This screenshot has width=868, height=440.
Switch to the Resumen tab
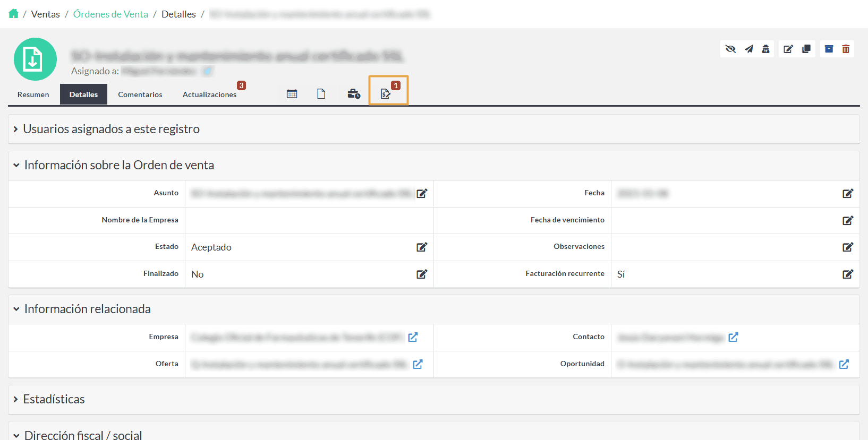tap(33, 94)
